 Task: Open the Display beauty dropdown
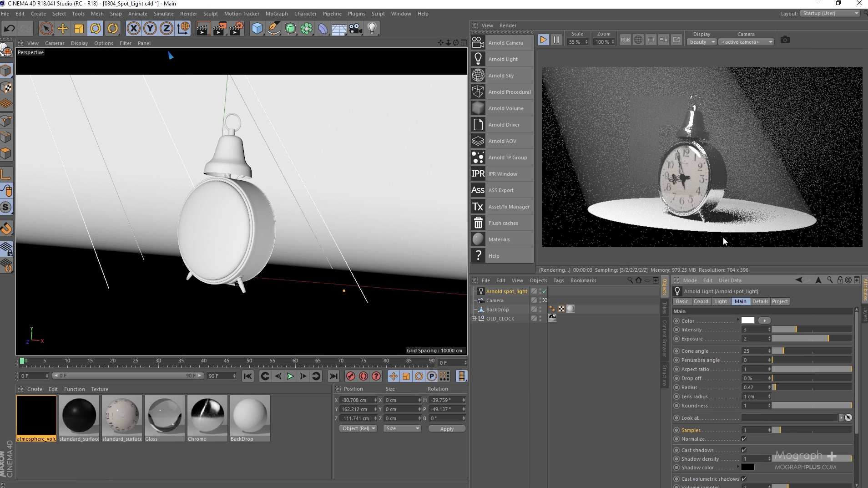click(701, 42)
